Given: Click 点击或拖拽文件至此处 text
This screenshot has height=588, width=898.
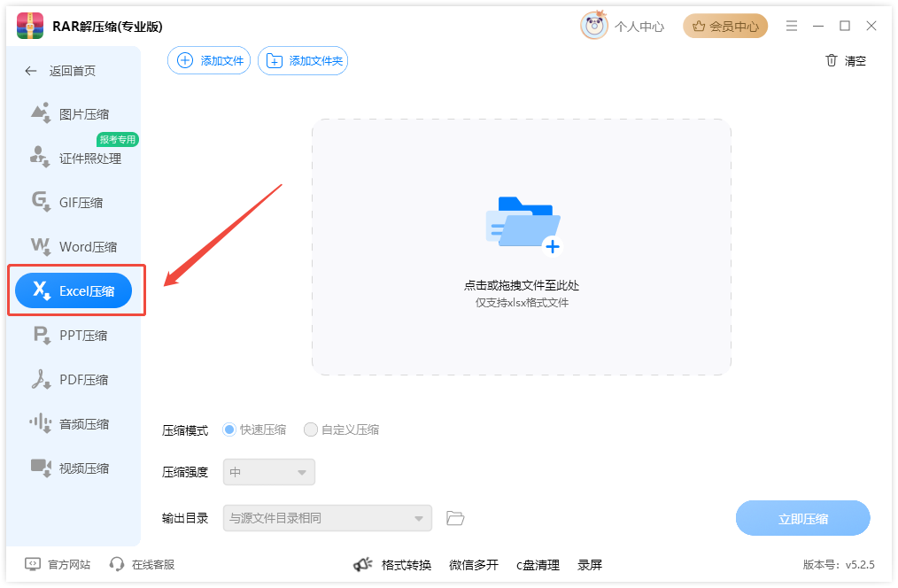Looking at the screenshot, I should 522,285.
